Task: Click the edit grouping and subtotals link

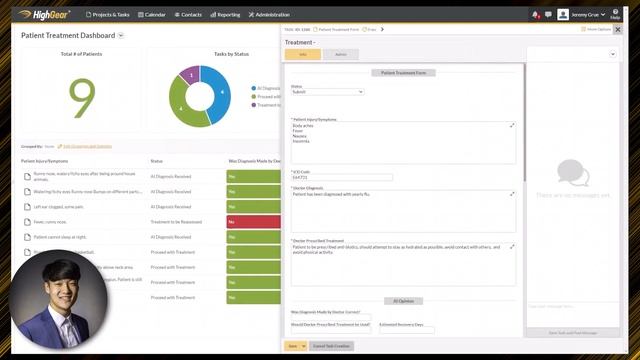Action: click(x=87, y=146)
